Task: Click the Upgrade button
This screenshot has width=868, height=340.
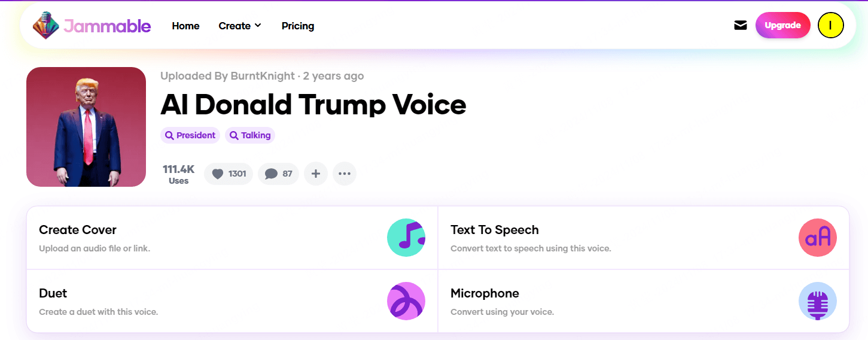Action: [x=782, y=25]
